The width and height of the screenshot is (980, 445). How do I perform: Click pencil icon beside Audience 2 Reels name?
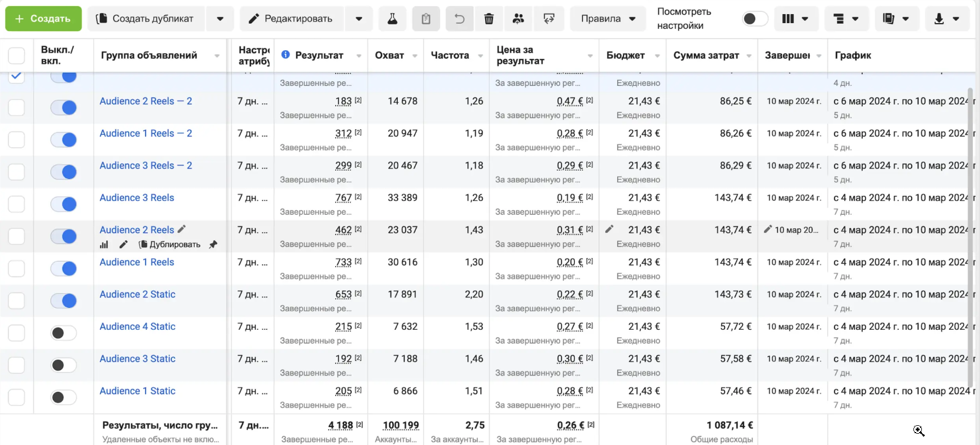pos(182,229)
